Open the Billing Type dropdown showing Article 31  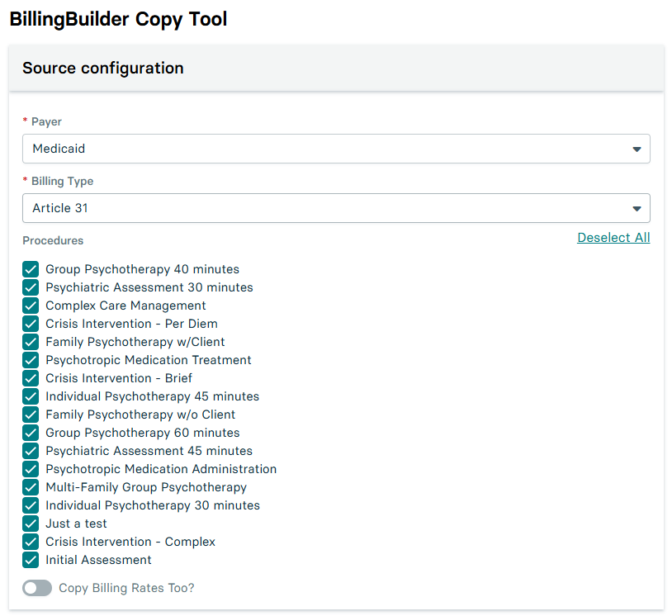[x=336, y=208]
